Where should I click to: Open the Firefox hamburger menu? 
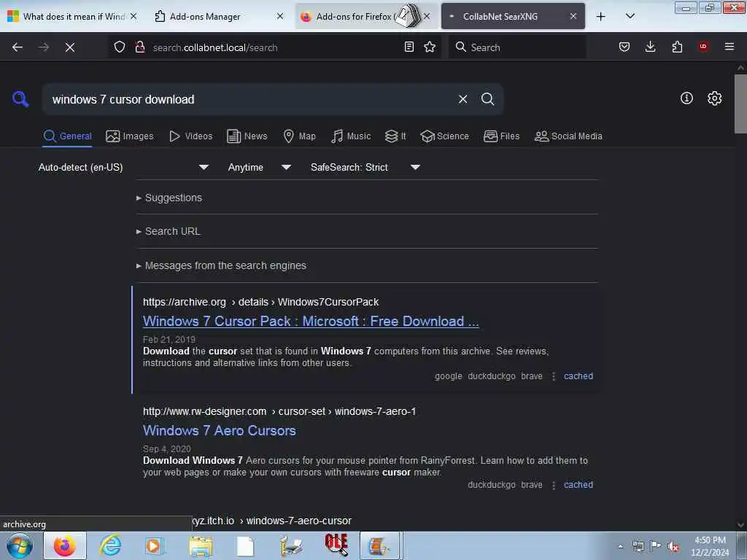(729, 47)
